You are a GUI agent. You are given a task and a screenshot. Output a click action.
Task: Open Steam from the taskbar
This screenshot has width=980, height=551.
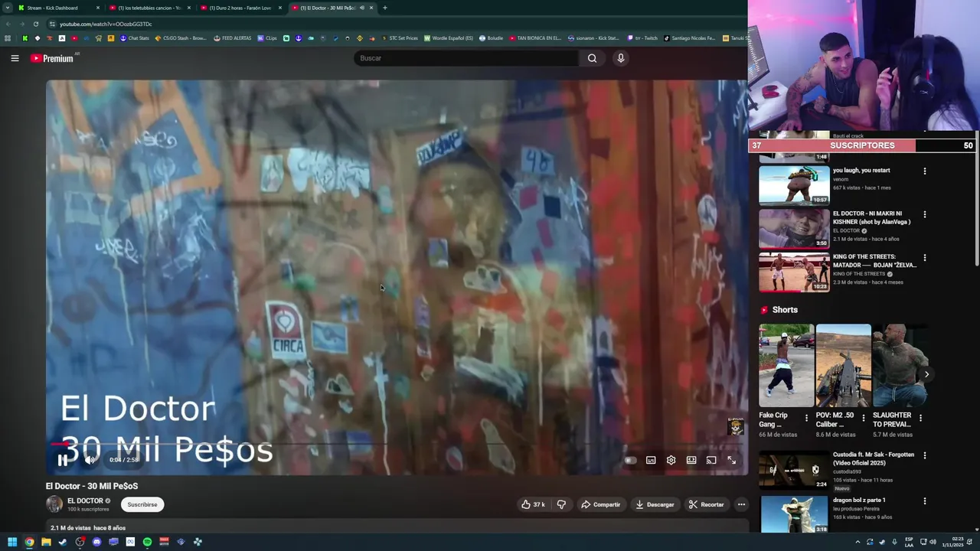(x=63, y=542)
